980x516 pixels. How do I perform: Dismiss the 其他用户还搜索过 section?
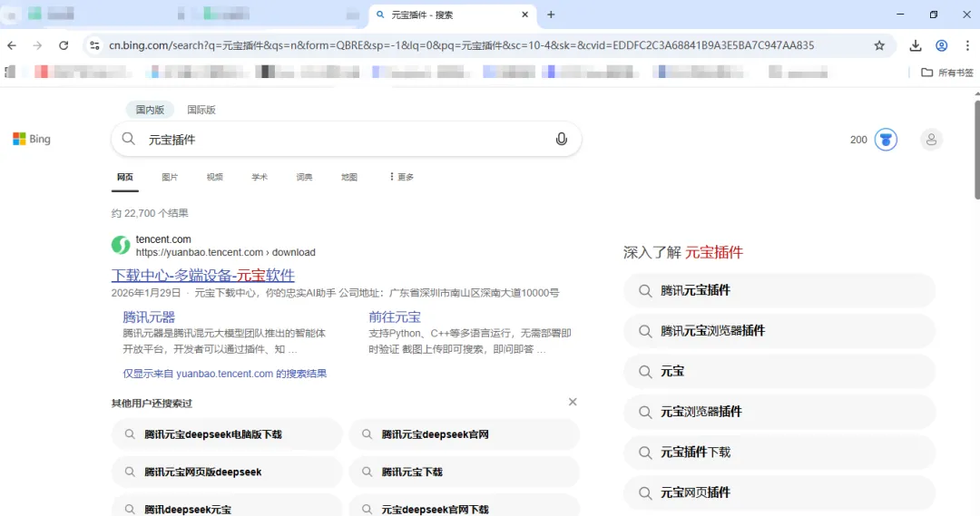[x=573, y=402]
